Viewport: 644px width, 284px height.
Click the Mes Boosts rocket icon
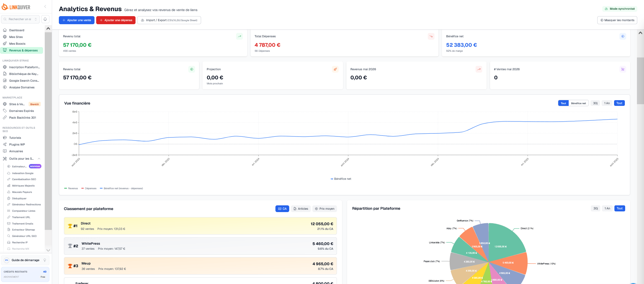(x=5, y=44)
